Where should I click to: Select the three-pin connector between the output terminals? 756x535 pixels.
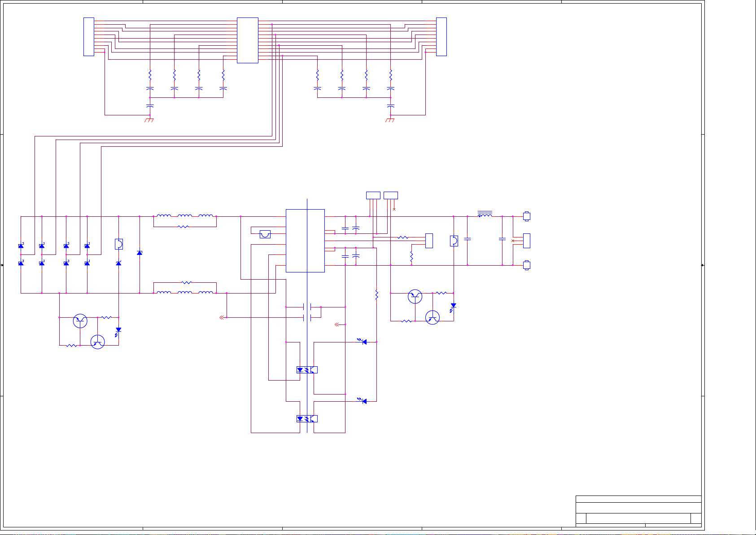[x=527, y=241]
